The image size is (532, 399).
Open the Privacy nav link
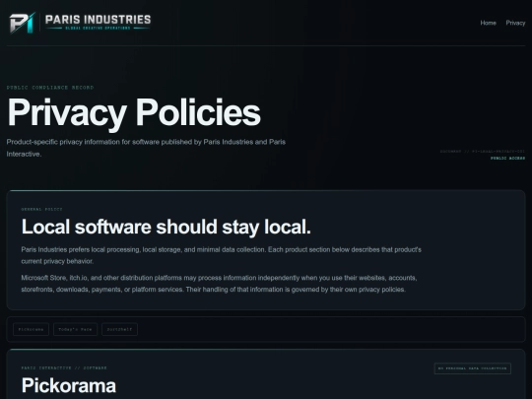point(515,23)
